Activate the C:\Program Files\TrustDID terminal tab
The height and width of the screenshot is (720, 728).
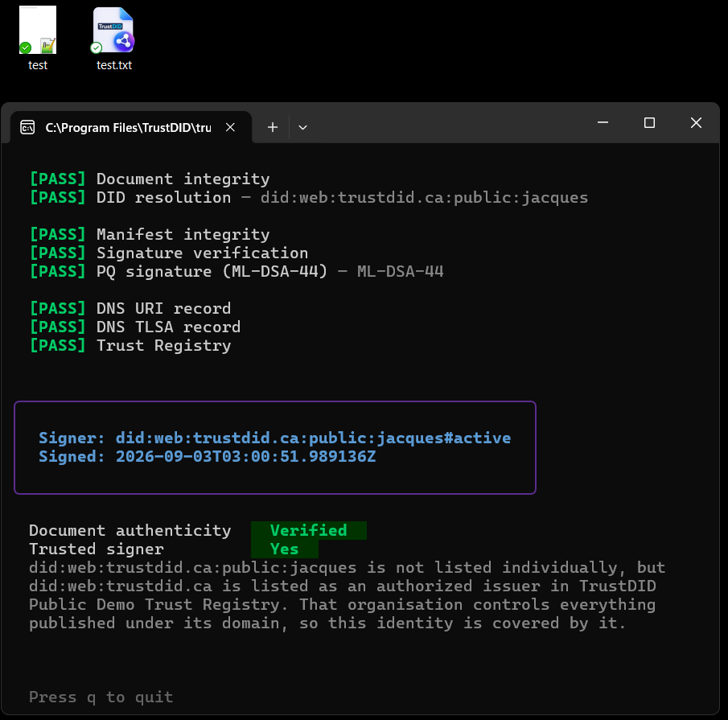(x=131, y=127)
